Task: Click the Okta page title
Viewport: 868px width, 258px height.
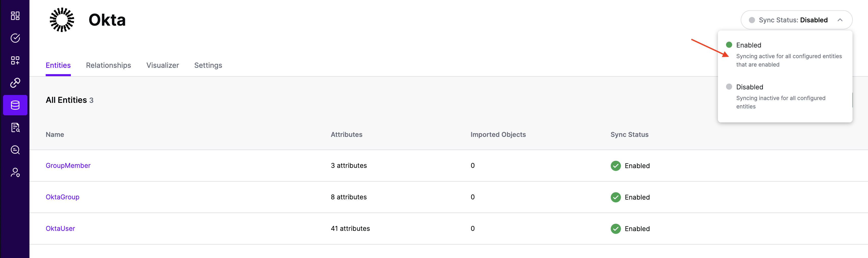Action: 107,20
